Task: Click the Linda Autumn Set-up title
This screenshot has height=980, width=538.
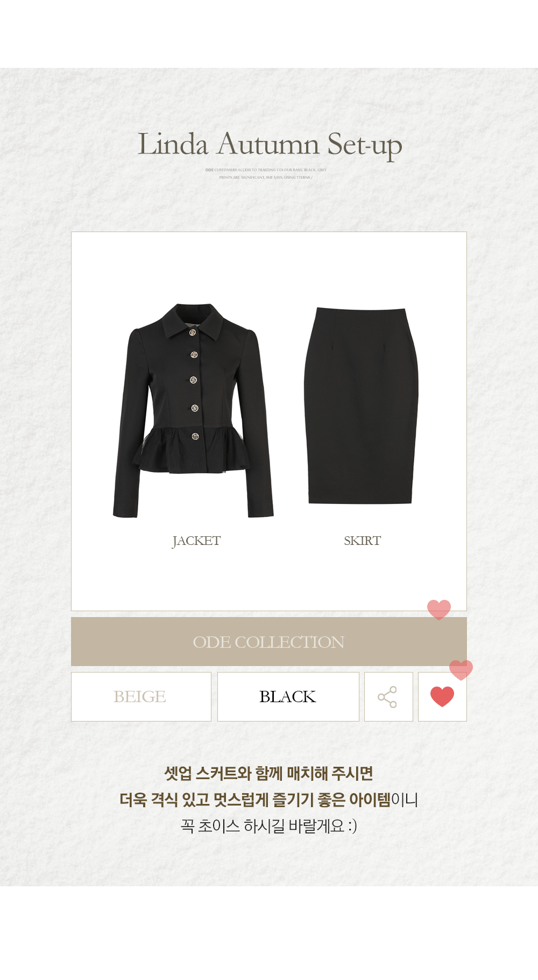Action: 270,145
